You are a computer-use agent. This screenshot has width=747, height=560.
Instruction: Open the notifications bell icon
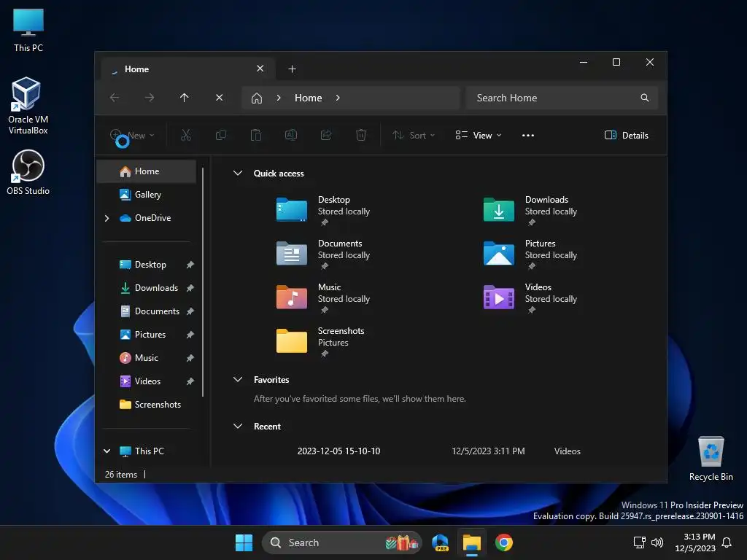tap(727, 542)
